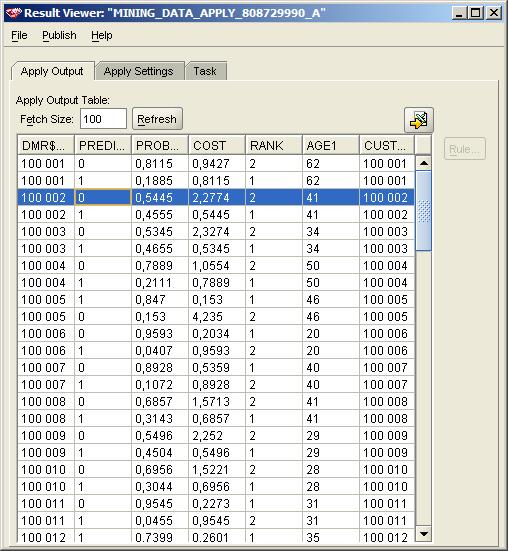The image size is (508, 551).
Task: Open the File menu
Action: click(19, 35)
